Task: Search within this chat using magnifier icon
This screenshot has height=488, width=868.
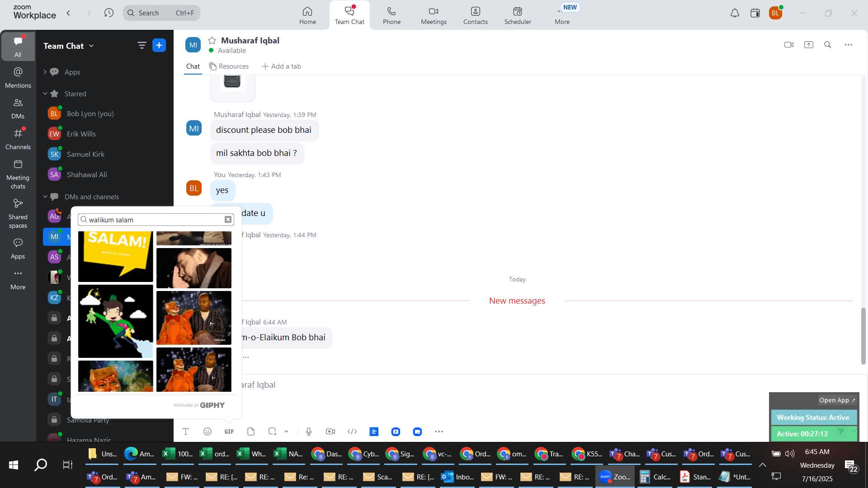Action: 828,45
